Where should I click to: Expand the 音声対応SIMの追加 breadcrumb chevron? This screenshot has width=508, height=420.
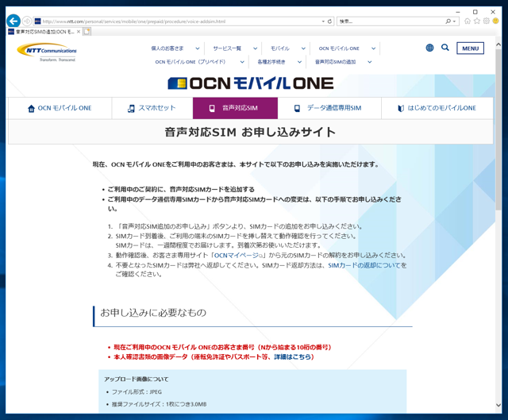coord(369,62)
